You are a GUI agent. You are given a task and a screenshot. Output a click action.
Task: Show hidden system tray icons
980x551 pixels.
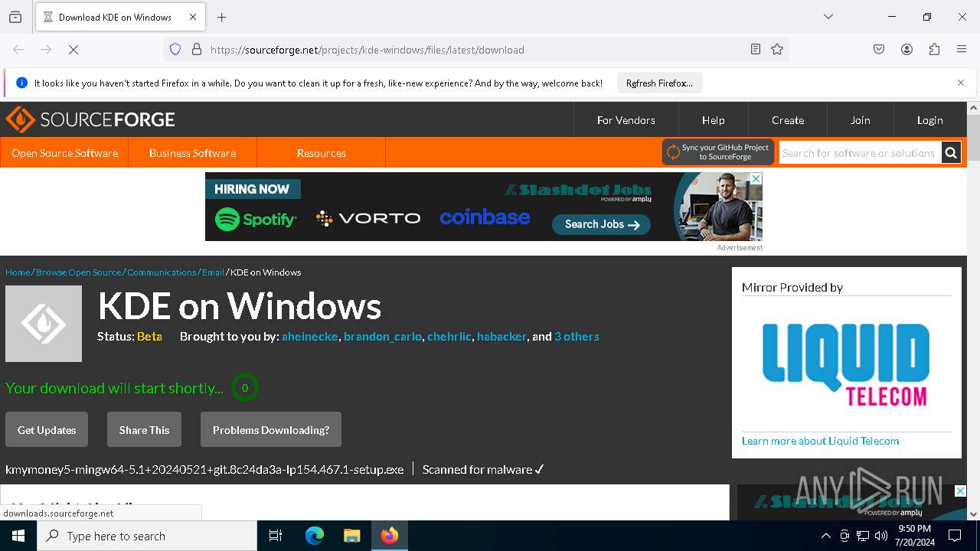(x=825, y=536)
